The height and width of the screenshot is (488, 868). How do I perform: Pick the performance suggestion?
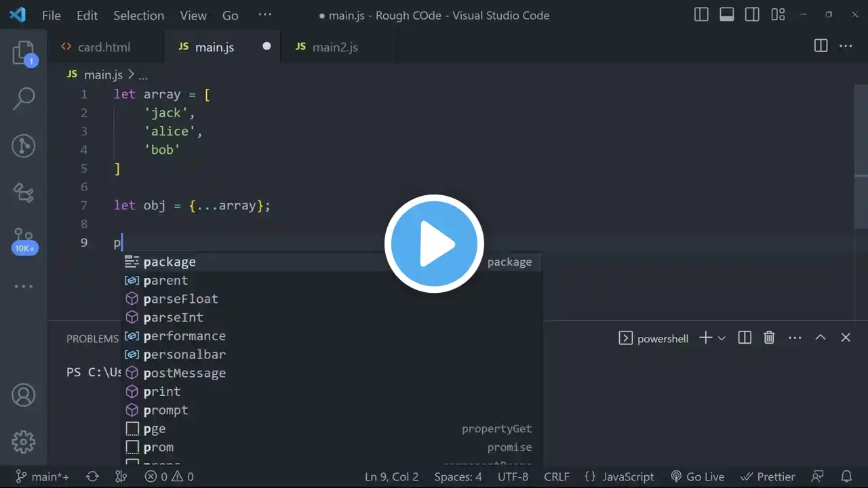coord(332,336)
